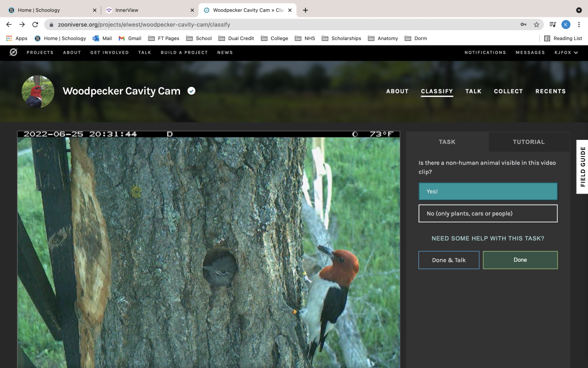Click Build a Project in top nav
This screenshot has height=368, width=588.
click(184, 52)
